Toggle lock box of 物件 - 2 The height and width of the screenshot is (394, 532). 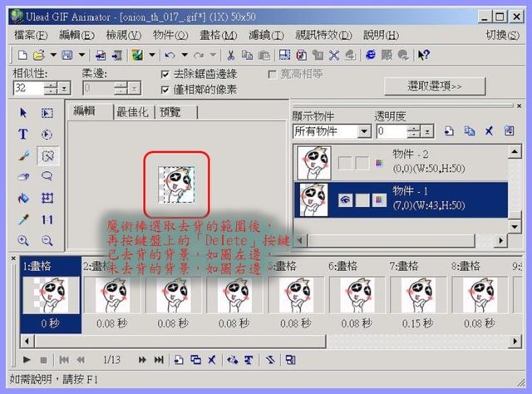click(362, 163)
